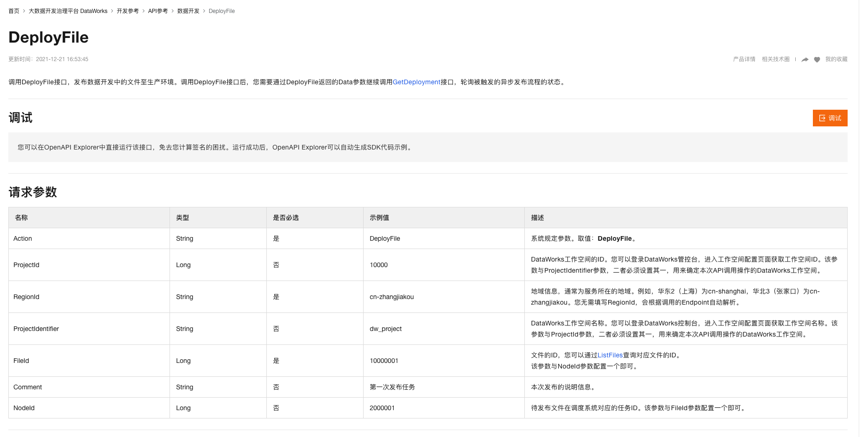Click example value 10000001

[384, 361]
